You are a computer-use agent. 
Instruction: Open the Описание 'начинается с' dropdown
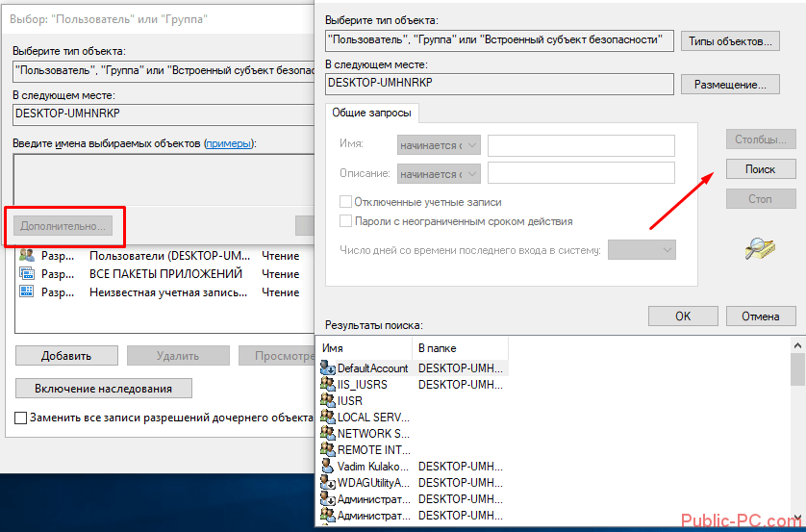[438, 174]
